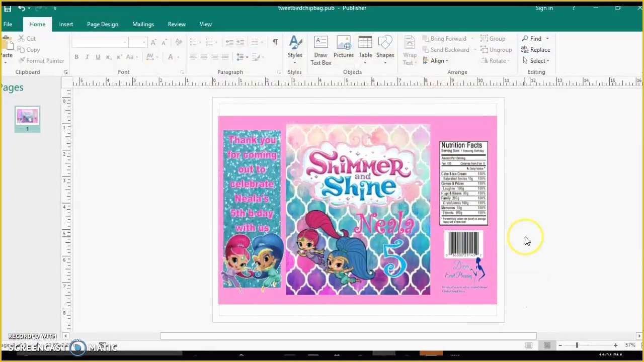
Task: Click the Cut command in Clipboard
Action: pos(27,38)
